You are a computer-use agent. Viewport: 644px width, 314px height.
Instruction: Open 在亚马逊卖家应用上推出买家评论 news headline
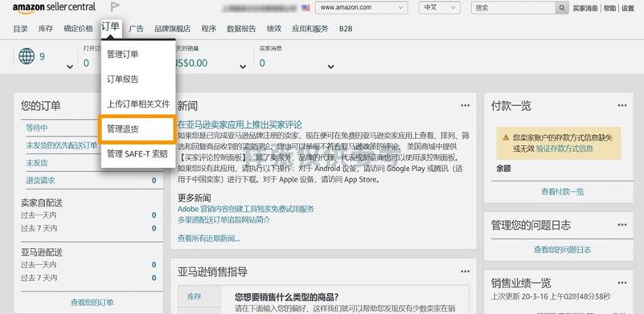pos(240,124)
